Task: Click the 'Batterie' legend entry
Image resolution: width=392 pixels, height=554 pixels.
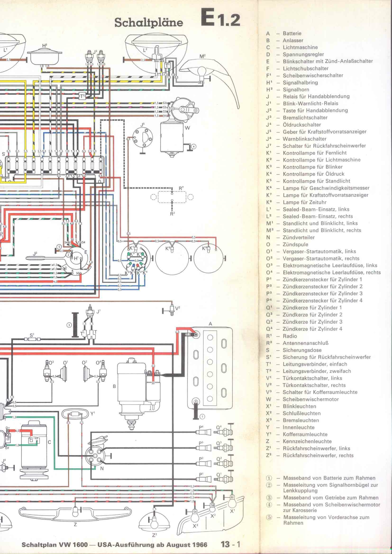Action: click(292, 33)
